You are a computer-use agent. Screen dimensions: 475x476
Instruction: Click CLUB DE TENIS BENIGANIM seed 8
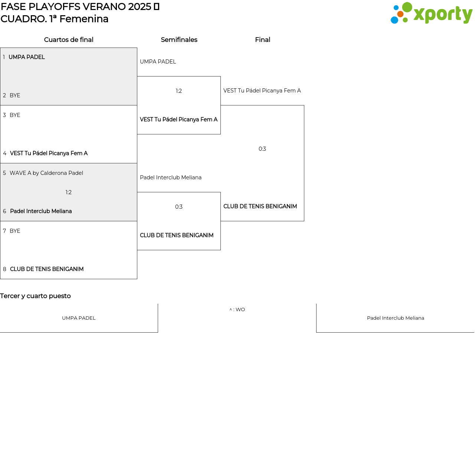[47, 269]
